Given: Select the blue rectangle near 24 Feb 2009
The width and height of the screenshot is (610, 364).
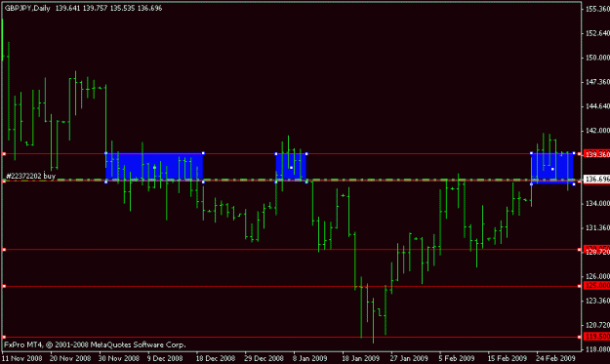Looking at the screenshot, I should (552, 169).
